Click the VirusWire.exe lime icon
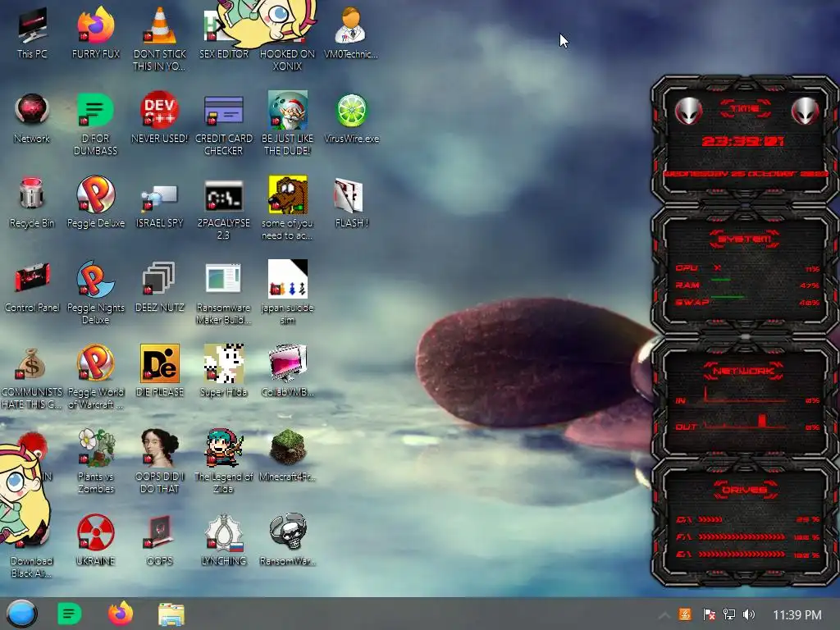 351,110
